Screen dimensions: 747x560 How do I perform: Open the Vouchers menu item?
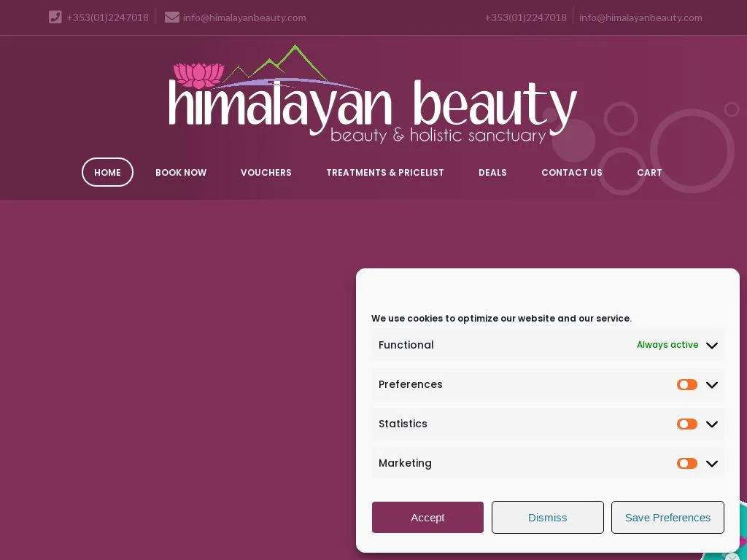tap(266, 172)
